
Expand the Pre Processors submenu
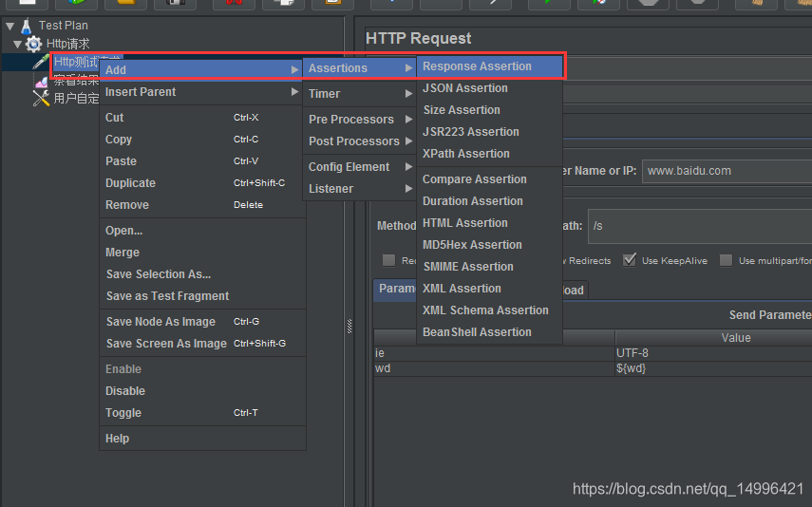coord(359,119)
